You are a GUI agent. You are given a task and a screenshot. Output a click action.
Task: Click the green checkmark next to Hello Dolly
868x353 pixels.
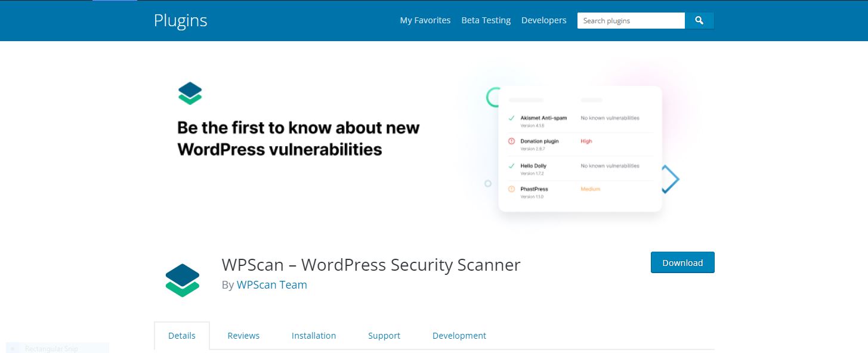(511, 166)
